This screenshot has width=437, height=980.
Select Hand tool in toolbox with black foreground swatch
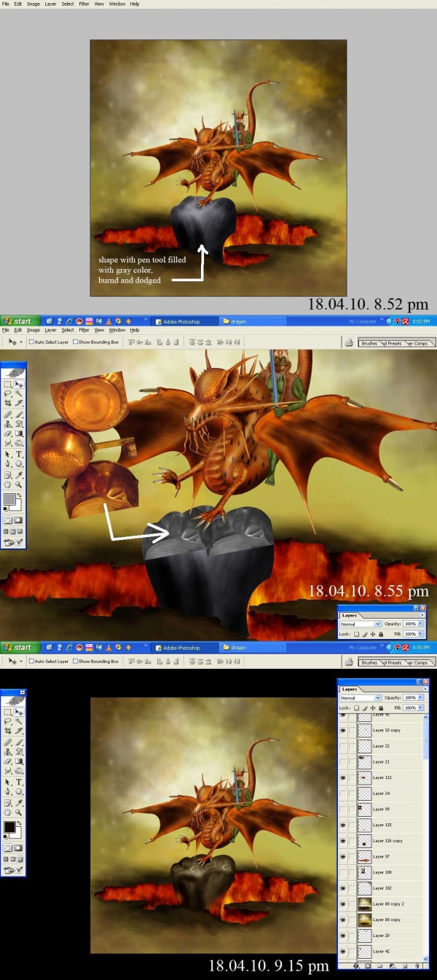coord(7,812)
